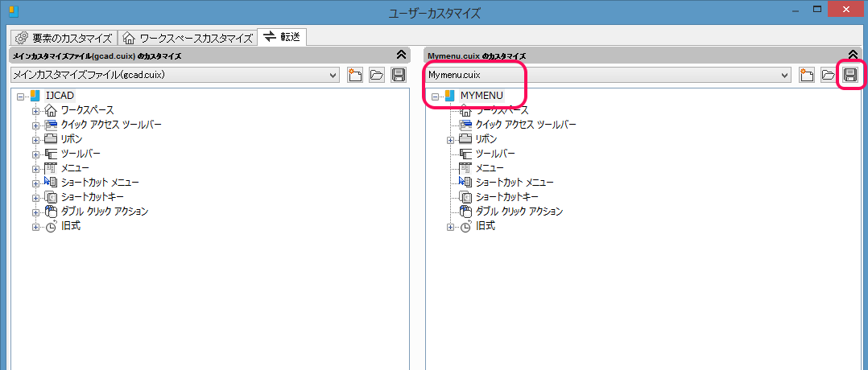Click the toolbar node icon under MYMENU
The height and width of the screenshot is (370, 868).
tap(465, 154)
